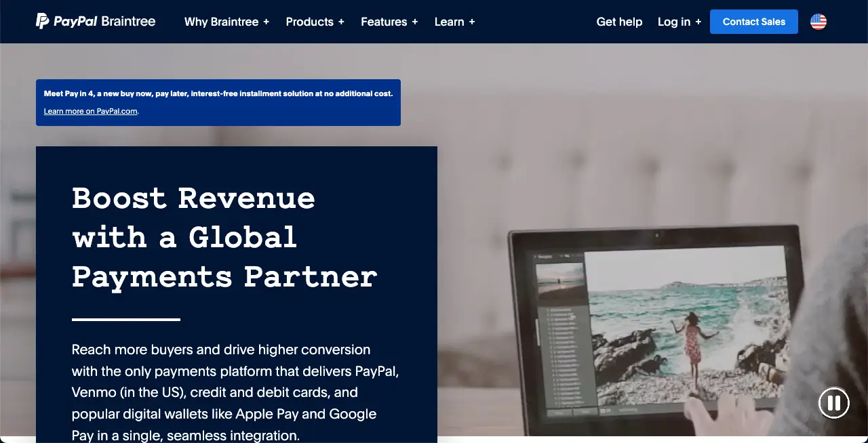Follow the Learn more on PayPal.com link
This screenshot has width=868, height=443.
(91, 111)
